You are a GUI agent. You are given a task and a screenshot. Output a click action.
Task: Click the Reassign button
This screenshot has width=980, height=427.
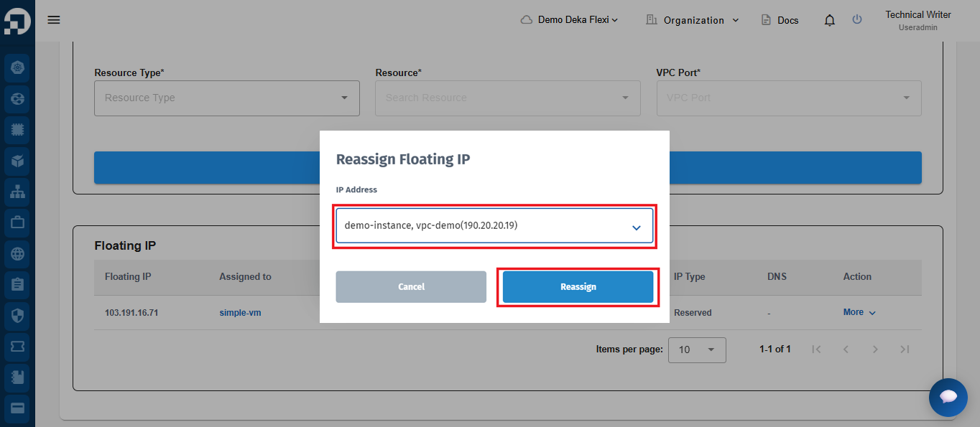click(578, 287)
